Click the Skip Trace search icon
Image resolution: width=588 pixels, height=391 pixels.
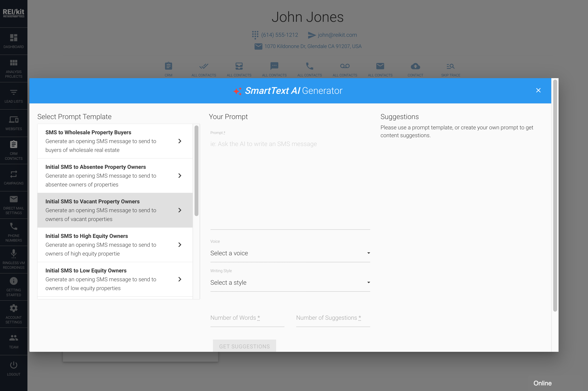point(450,66)
